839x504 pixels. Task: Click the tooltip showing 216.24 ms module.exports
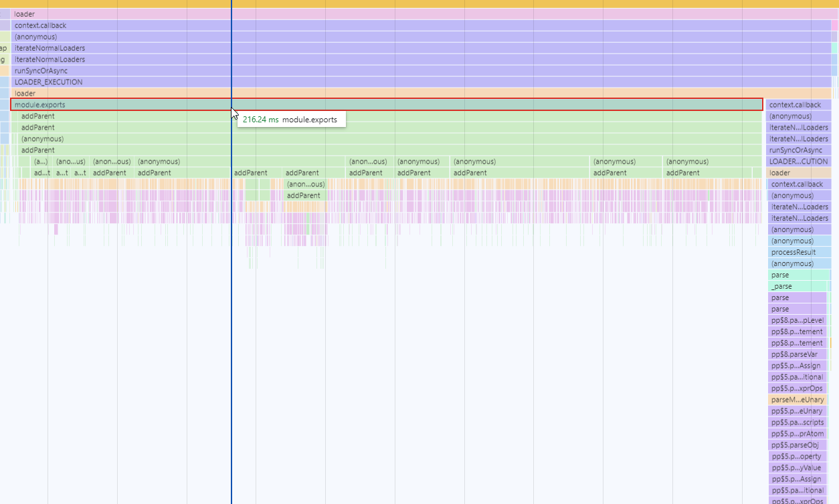[x=291, y=119]
